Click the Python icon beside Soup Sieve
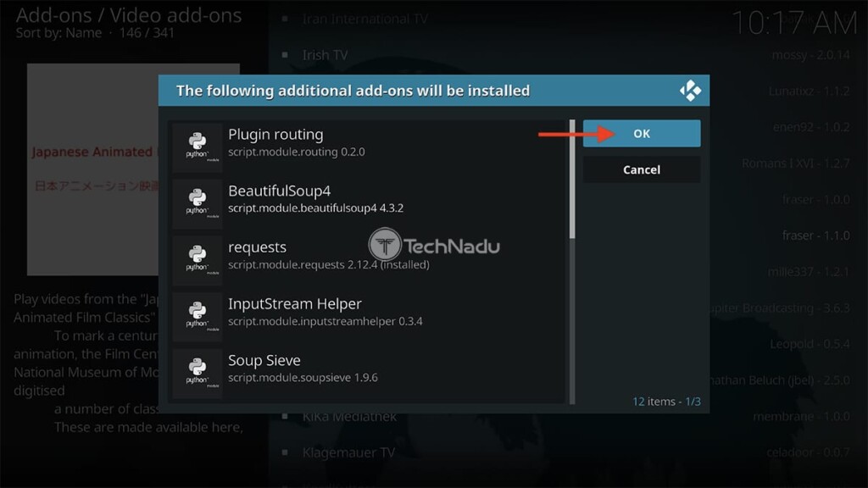Viewport: 868px width, 488px height. (197, 373)
